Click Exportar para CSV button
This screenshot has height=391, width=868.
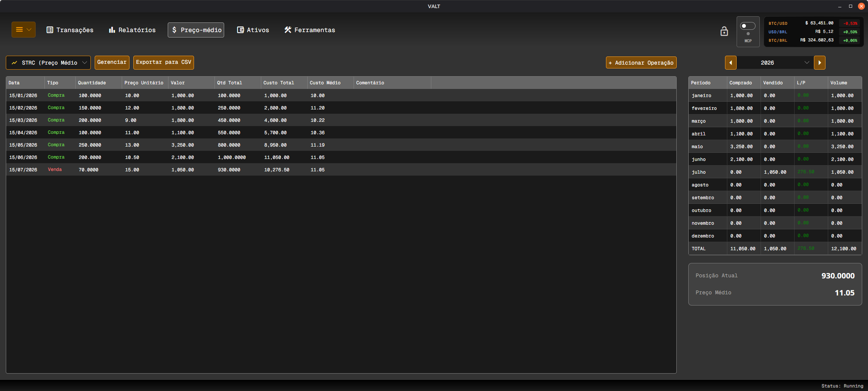point(163,63)
